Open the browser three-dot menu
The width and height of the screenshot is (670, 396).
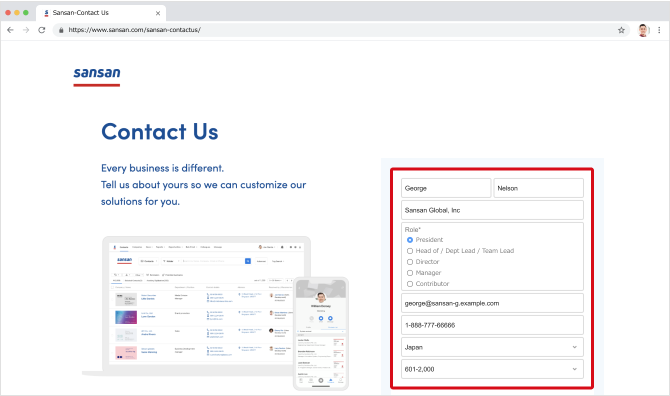click(659, 30)
